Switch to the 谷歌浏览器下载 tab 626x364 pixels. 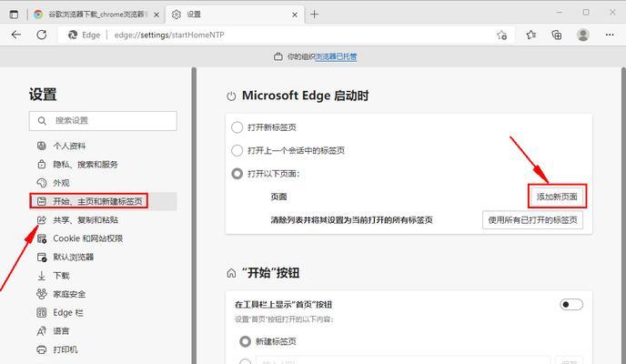tap(96, 15)
